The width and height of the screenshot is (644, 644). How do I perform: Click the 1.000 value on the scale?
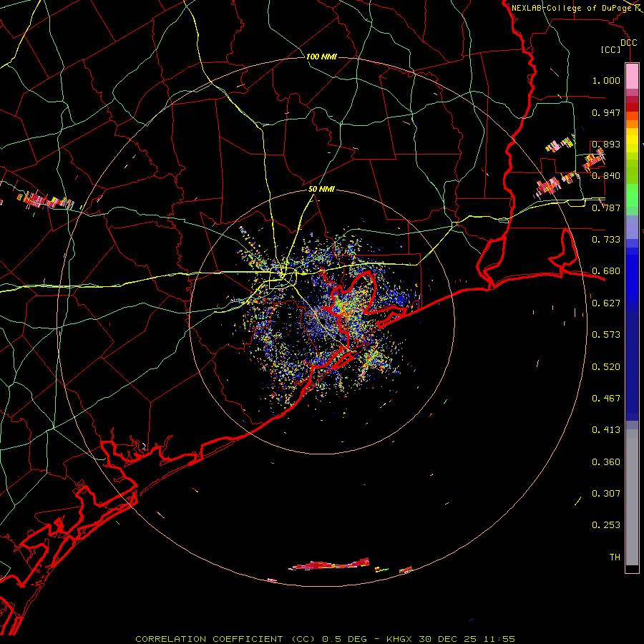click(606, 80)
